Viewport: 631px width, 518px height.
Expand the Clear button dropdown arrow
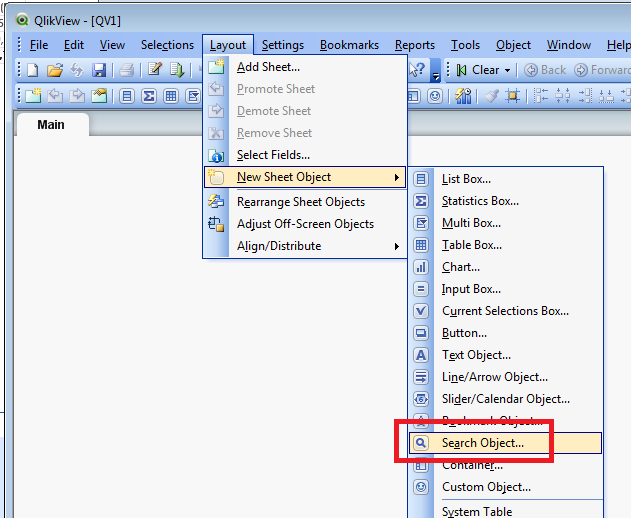pyautogui.click(x=508, y=70)
